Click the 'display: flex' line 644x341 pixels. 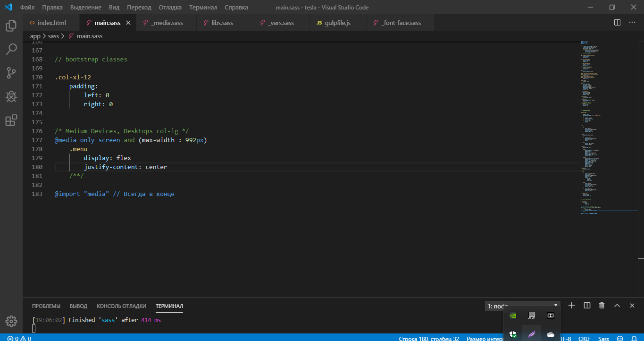(107, 158)
